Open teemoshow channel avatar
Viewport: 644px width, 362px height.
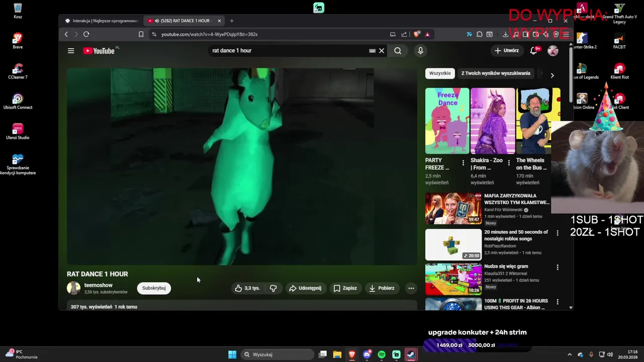73,288
